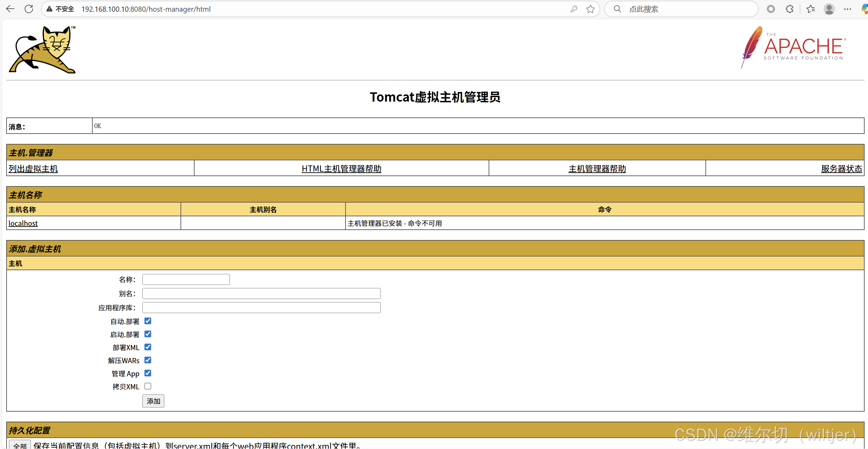Click the 消息: label
Screen dimensions: 868x449
(17, 127)
